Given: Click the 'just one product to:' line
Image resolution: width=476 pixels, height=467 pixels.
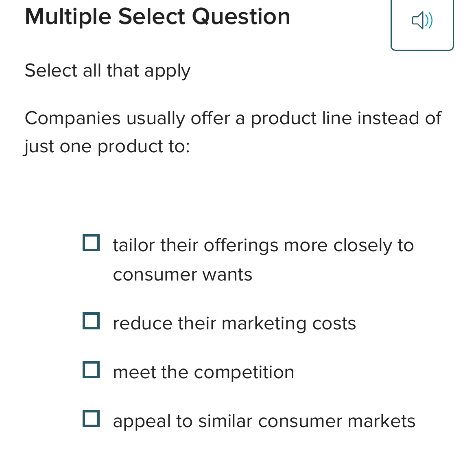Looking at the screenshot, I should pos(107,147).
